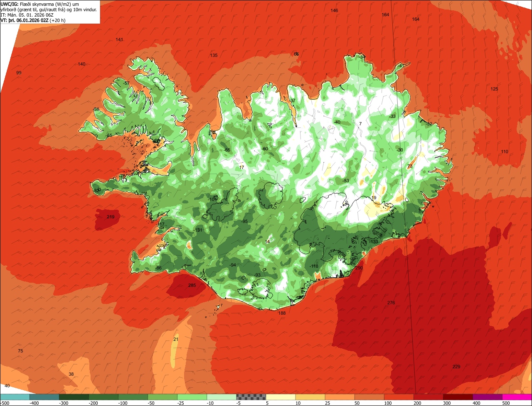Click the flux value -86 on the Reykjanes peninsula
This screenshot has height=406, width=532.
pos(158,268)
